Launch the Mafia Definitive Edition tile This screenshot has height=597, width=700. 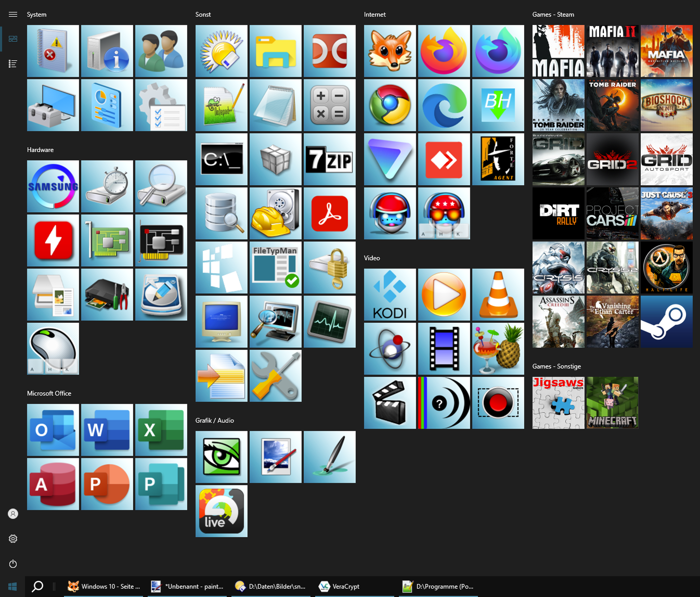(667, 51)
